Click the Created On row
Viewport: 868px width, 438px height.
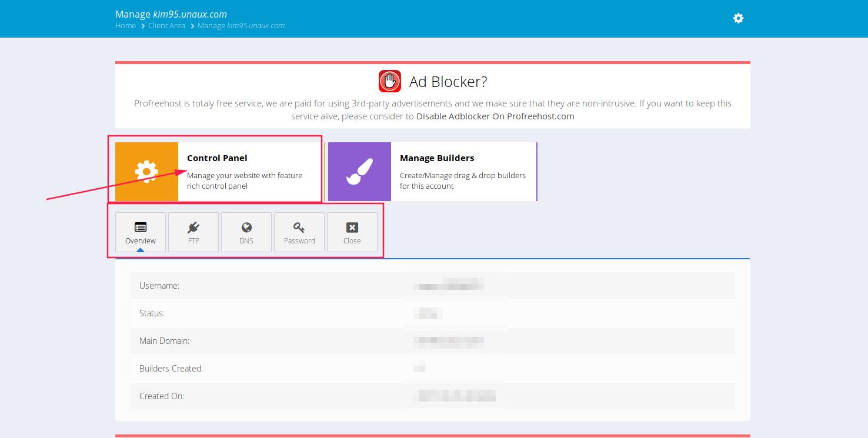tap(432, 396)
